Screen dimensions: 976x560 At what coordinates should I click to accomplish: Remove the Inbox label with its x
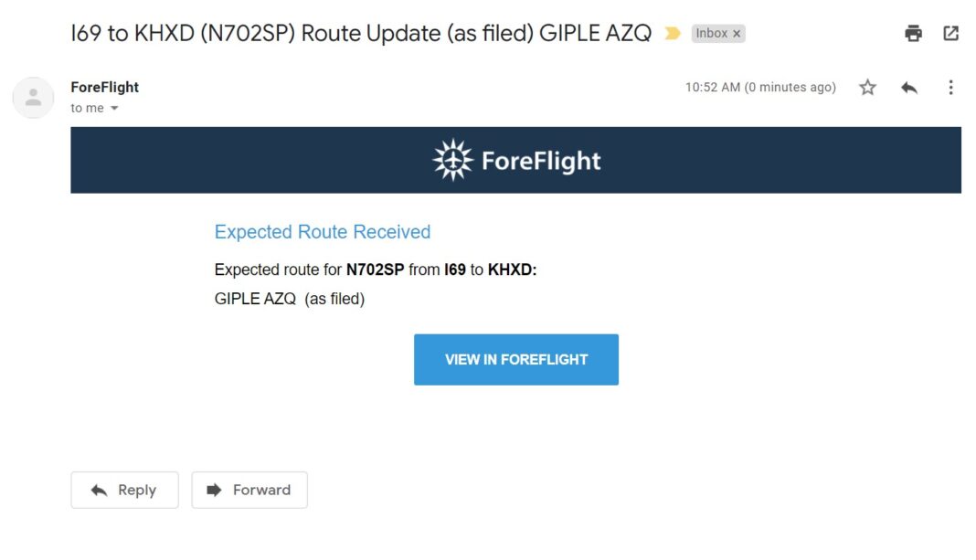735,33
